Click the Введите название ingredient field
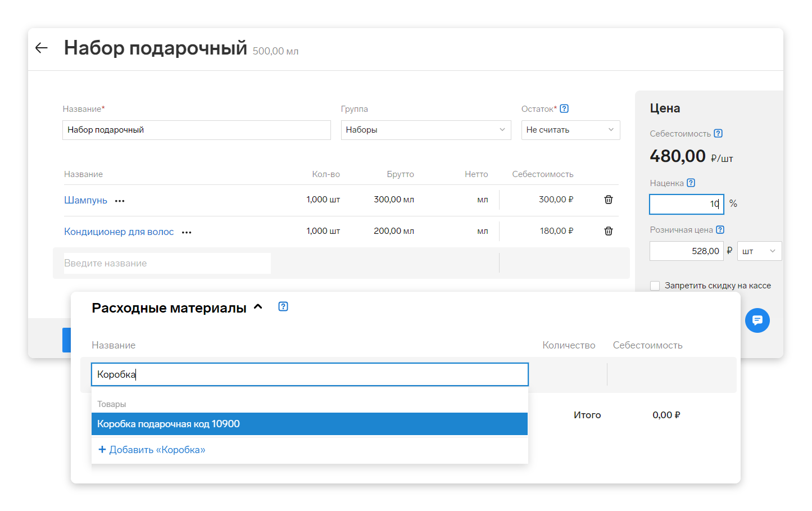 tap(167, 263)
